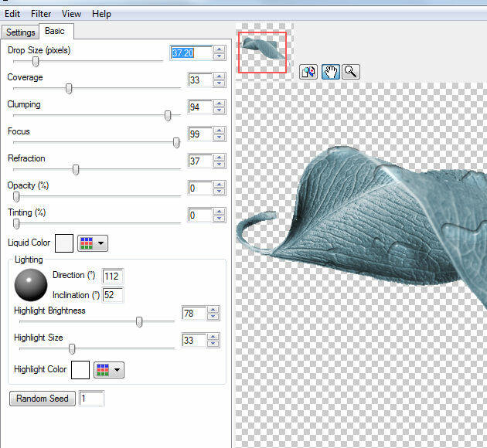Click the leaf navigator thumbnail
This screenshot has height=448, width=487.
(x=262, y=52)
